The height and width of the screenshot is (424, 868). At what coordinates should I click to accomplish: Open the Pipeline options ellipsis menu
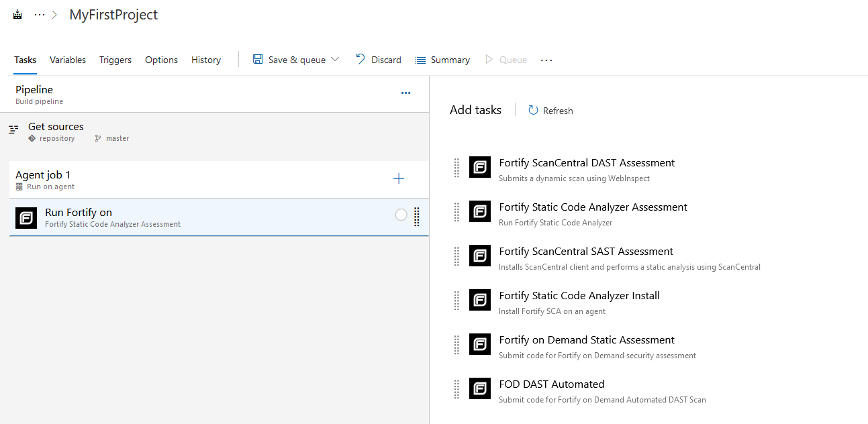(x=405, y=93)
